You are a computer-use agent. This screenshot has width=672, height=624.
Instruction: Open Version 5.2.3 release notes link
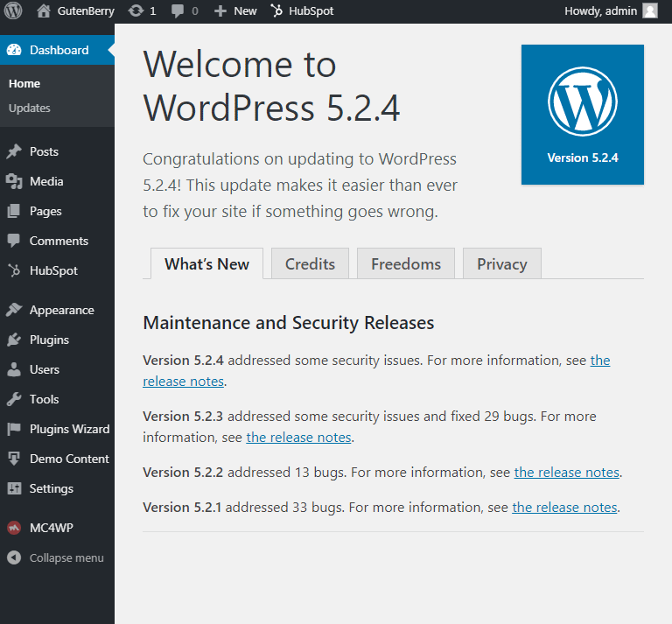[x=298, y=437]
